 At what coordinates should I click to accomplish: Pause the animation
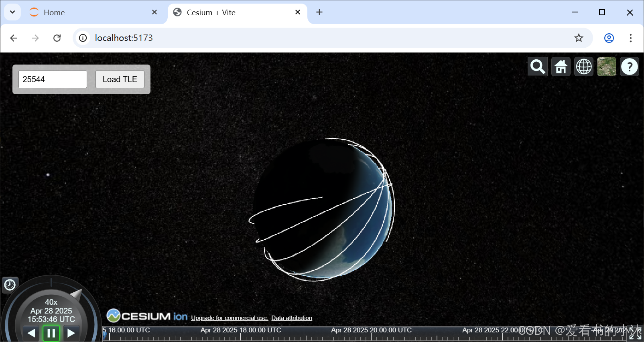[51, 333]
